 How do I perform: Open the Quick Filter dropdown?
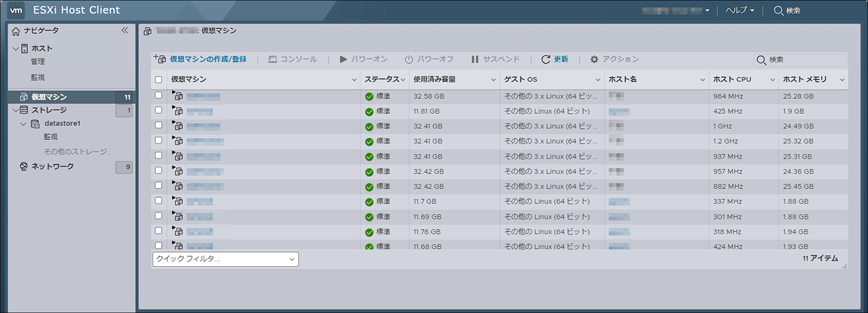225,259
